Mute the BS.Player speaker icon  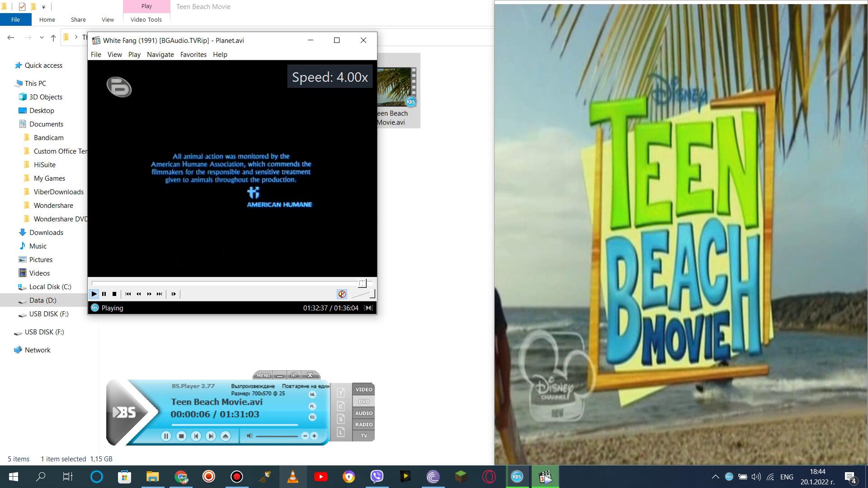point(250,436)
